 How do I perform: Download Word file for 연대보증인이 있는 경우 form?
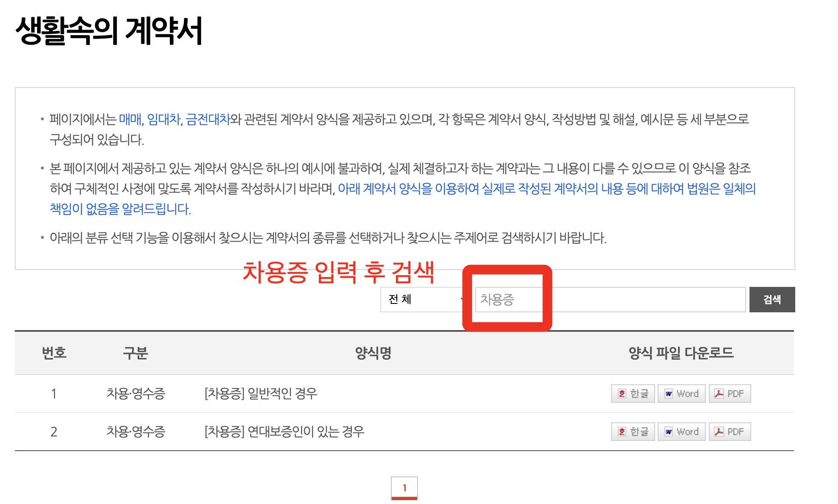pos(681,431)
